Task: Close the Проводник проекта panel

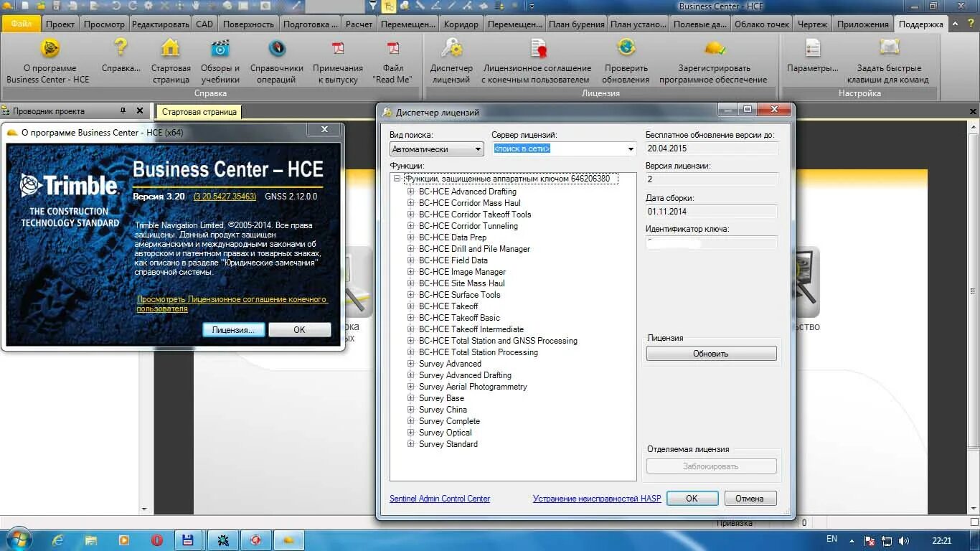Action: pos(140,110)
